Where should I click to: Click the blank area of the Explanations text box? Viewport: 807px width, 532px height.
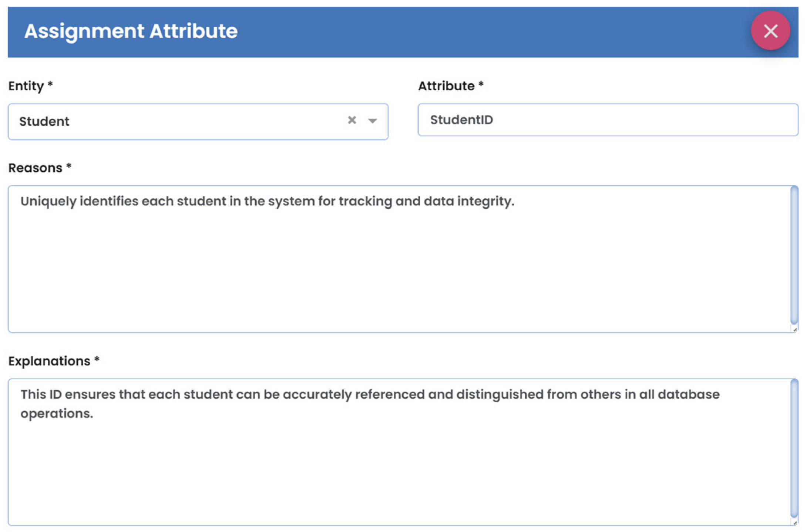point(400,470)
